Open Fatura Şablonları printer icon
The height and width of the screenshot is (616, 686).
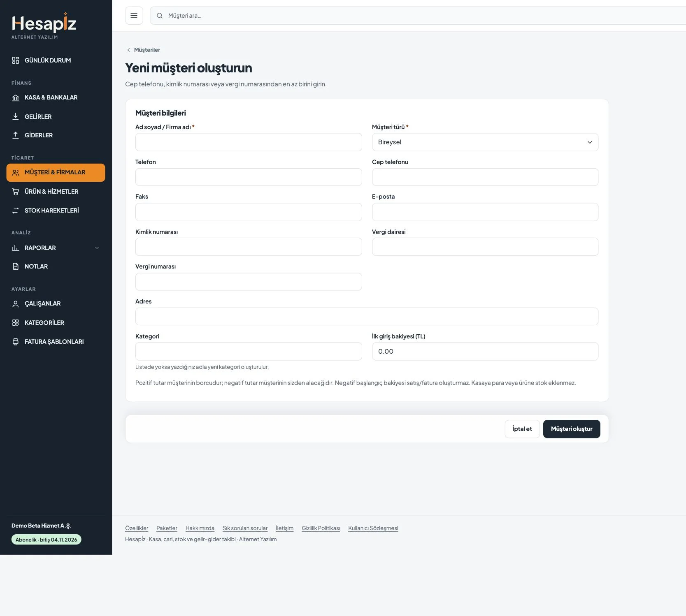(x=16, y=342)
